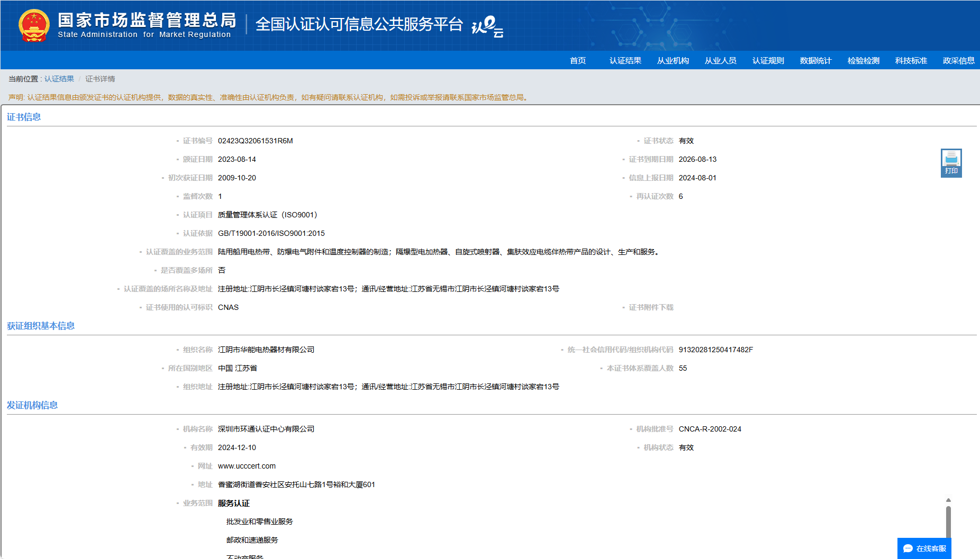Click the 认证结果 breadcrumb link
Image resolution: width=980 pixels, height=559 pixels.
(x=59, y=79)
